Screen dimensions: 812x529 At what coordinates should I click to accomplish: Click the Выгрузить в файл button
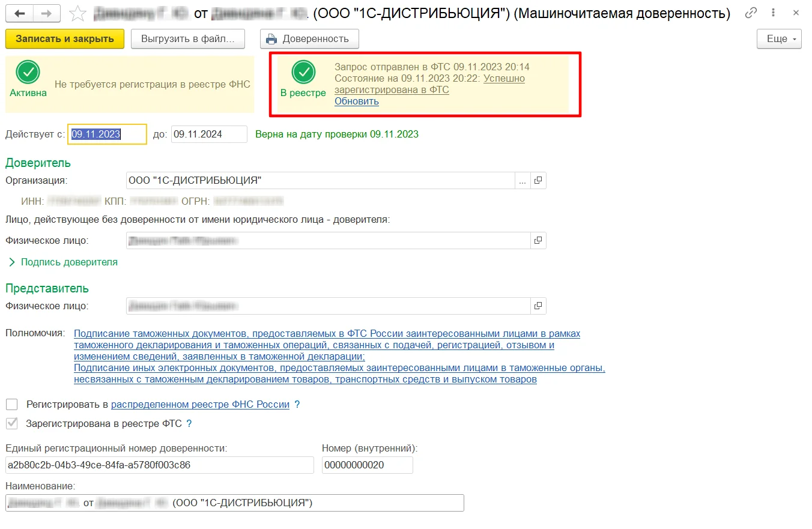pos(188,39)
